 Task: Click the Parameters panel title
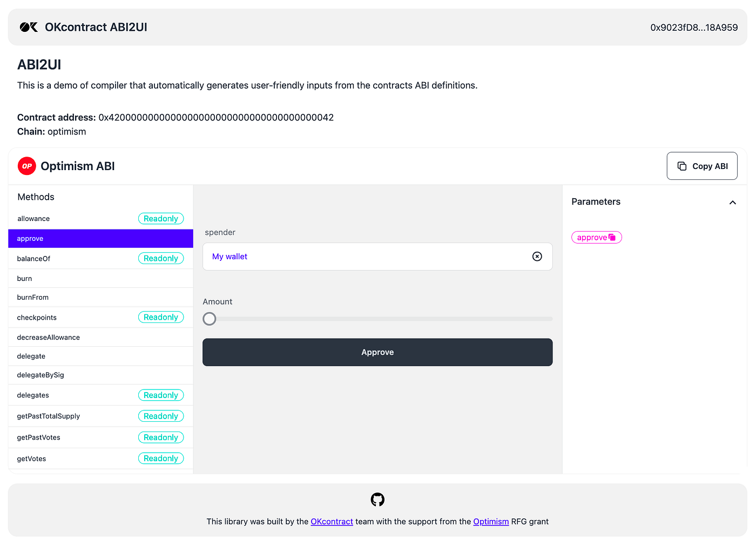(x=596, y=201)
